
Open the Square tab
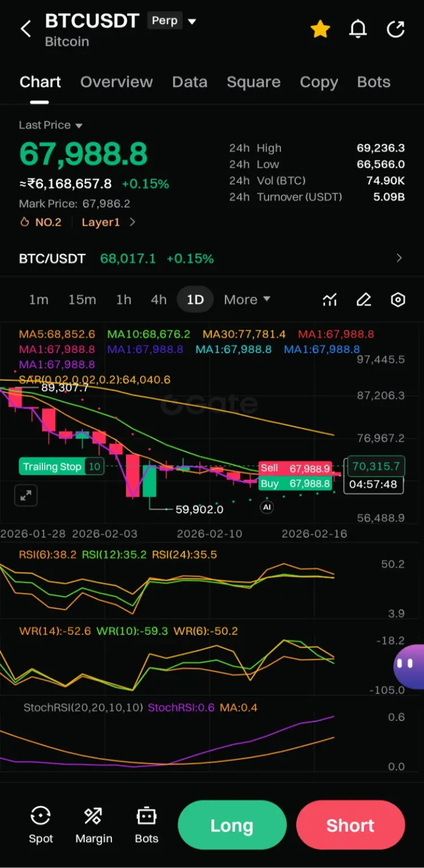pyautogui.click(x=253, y=82)
